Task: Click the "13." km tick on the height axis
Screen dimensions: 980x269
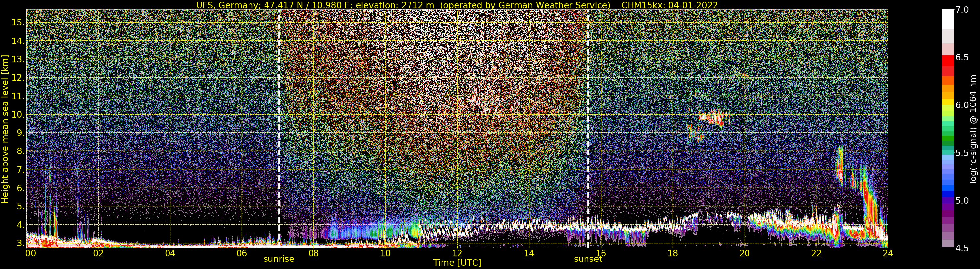Action: [18, 59]
